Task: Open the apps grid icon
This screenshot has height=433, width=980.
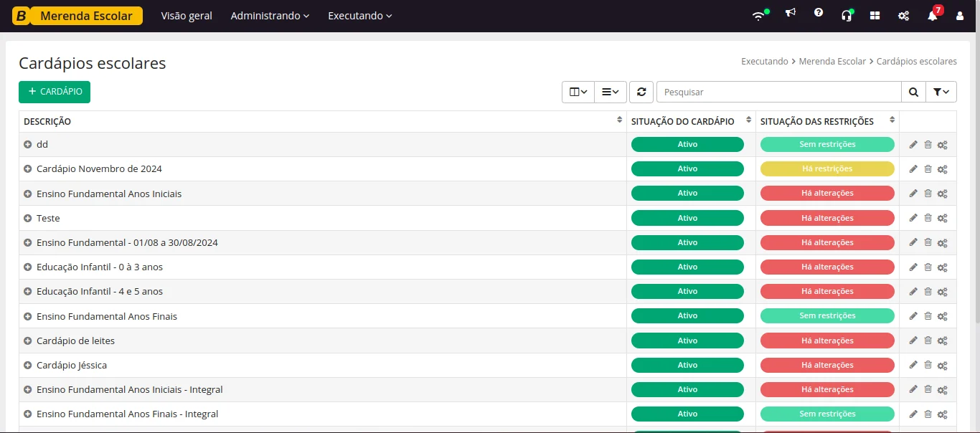Action: click(x=875, y=15)
